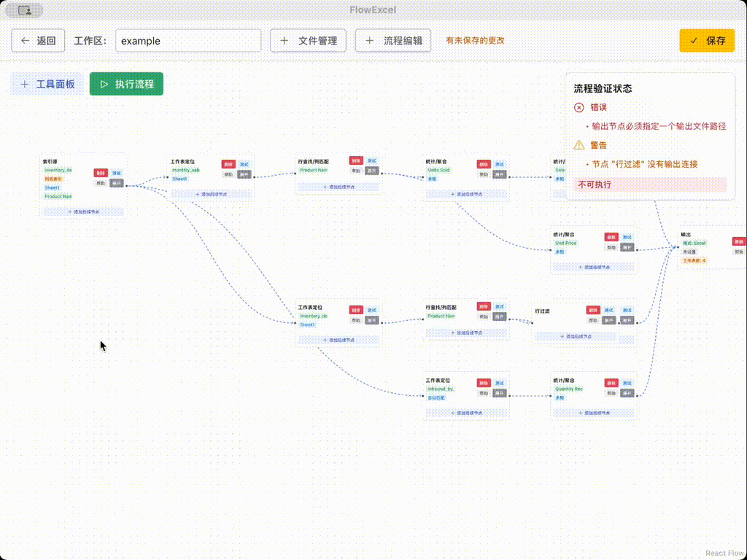The width and height of the screenshot is (747, 560).
Task: Test the Units Sold 统计/聚合 node
Action: point(500,164)
